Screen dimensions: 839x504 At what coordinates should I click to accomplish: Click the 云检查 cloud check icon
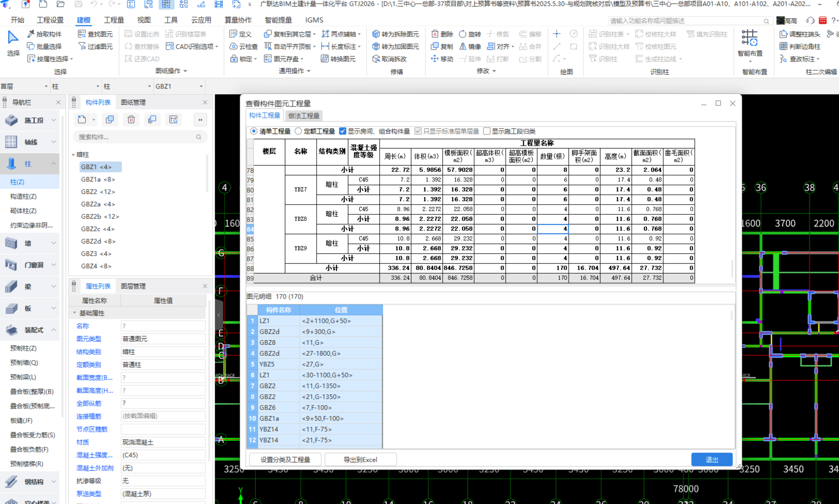tap(234, 46)
